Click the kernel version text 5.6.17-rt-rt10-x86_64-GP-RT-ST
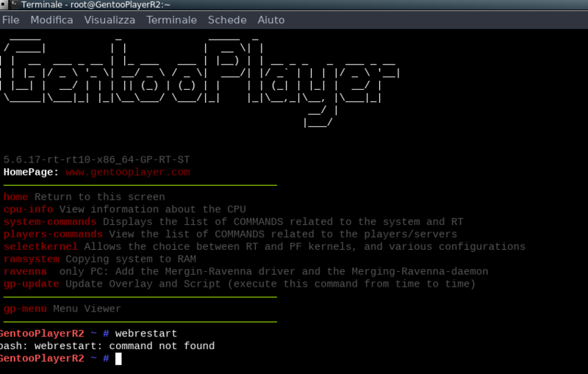588x374 pixels. [96, 159]
